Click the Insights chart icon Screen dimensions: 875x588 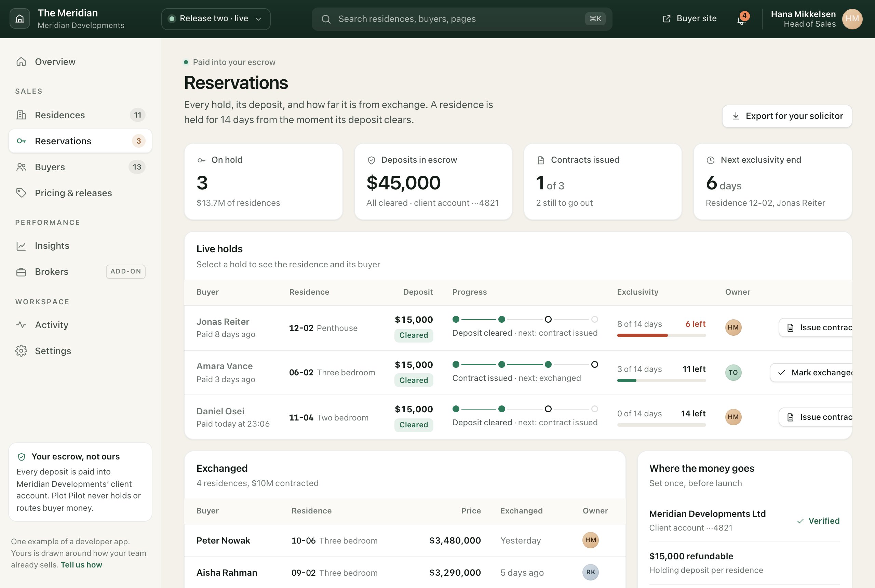22,245
